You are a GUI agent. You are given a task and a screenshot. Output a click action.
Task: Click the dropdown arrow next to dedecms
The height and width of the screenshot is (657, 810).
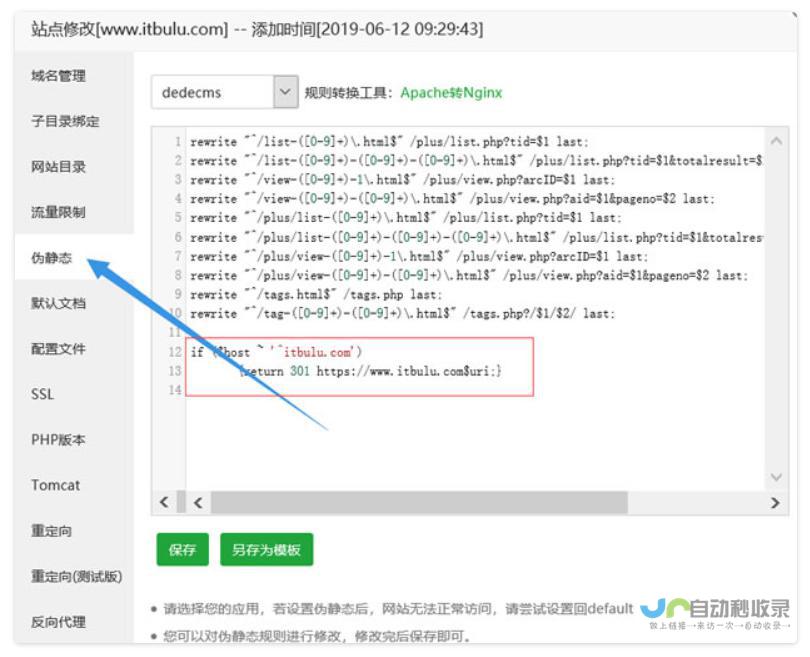click(x=286, y=92)
